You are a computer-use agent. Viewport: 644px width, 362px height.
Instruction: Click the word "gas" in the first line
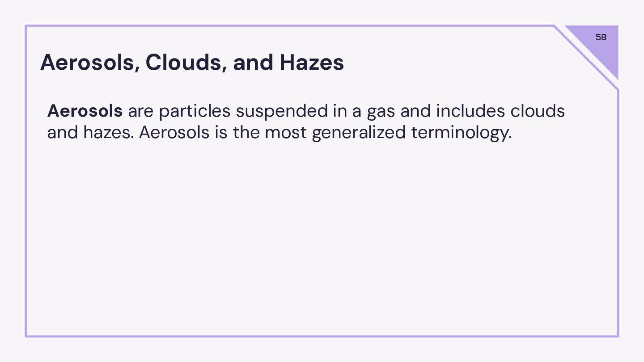tap(381, 111)
